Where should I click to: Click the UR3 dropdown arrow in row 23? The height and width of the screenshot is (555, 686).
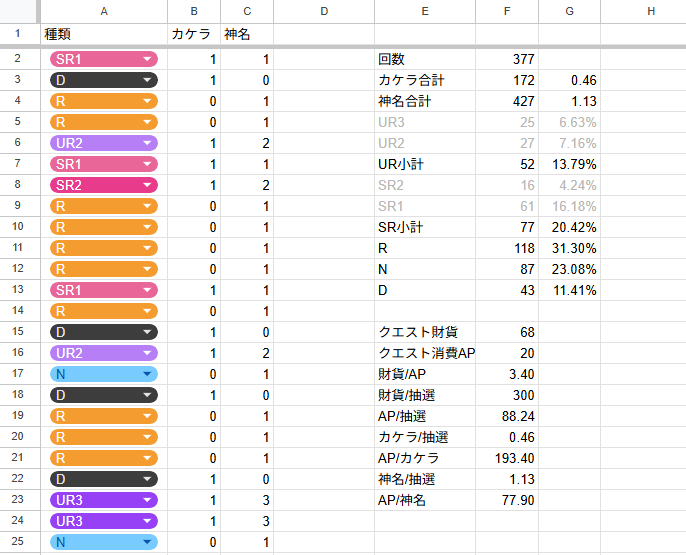148,500
